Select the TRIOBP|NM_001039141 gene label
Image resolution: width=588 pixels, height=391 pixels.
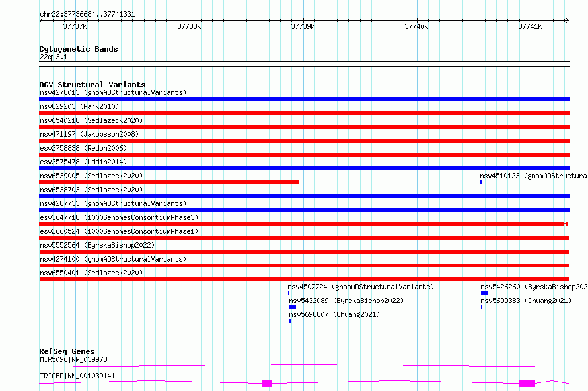[x=77, y=376]
